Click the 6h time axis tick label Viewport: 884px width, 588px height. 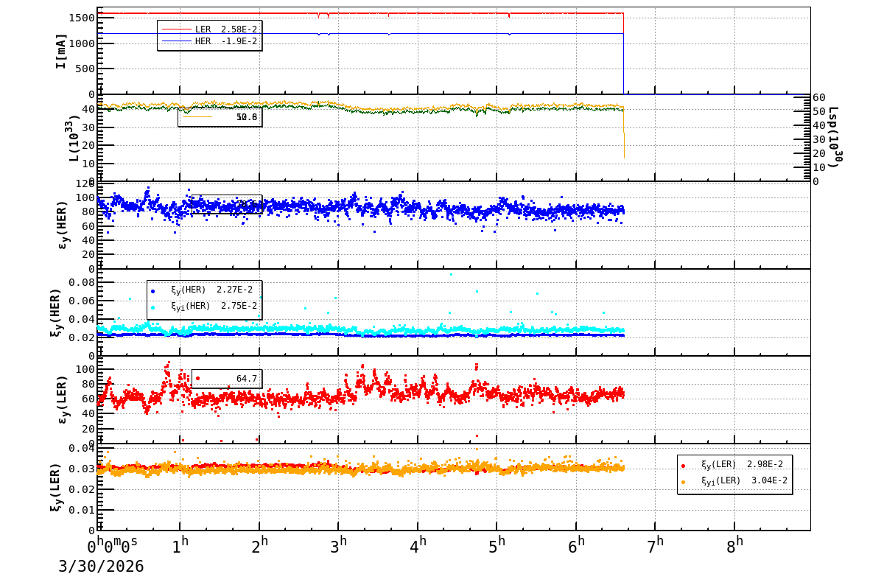click(x=577, y=545)
